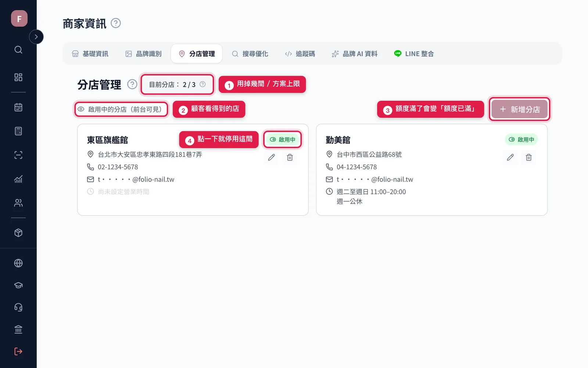Viewport: 588px width, 368px height.
Task: Edit 勤美館 with the pencil icon
Action: [x=510, y=158]
